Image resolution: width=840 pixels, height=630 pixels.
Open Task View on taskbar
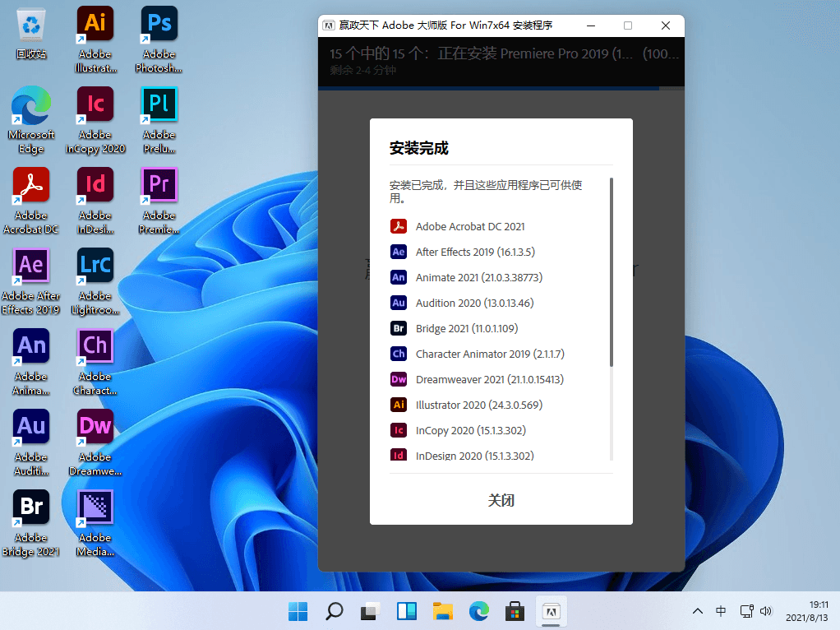[x=370, y=611]
